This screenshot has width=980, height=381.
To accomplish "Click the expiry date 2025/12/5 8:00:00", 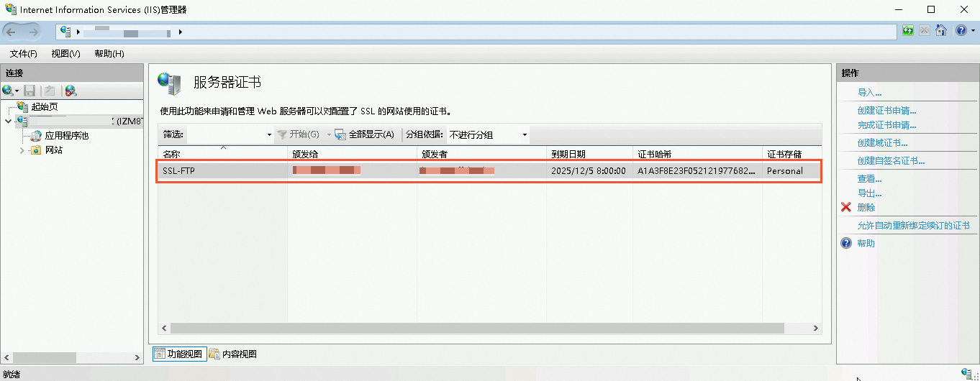I will coord(588,171).
